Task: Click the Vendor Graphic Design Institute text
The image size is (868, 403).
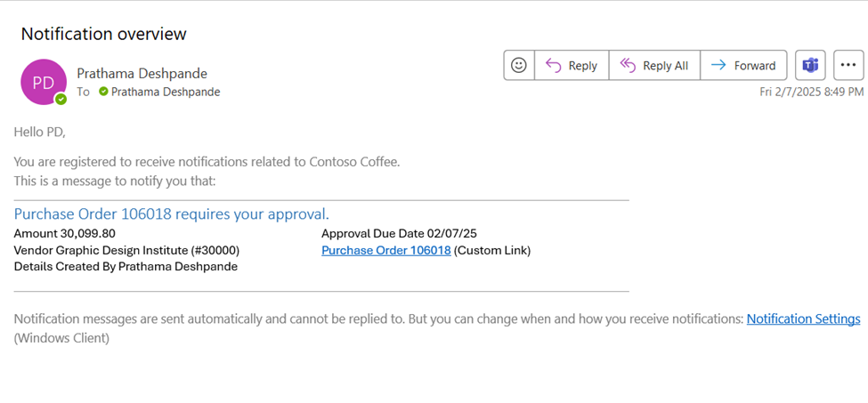Action: (x=126, y=250)
